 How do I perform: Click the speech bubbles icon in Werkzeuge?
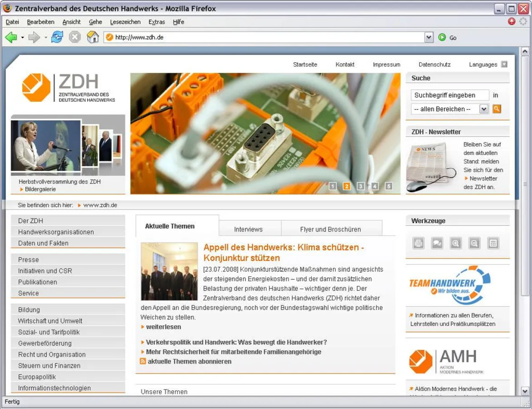point(437,243)
